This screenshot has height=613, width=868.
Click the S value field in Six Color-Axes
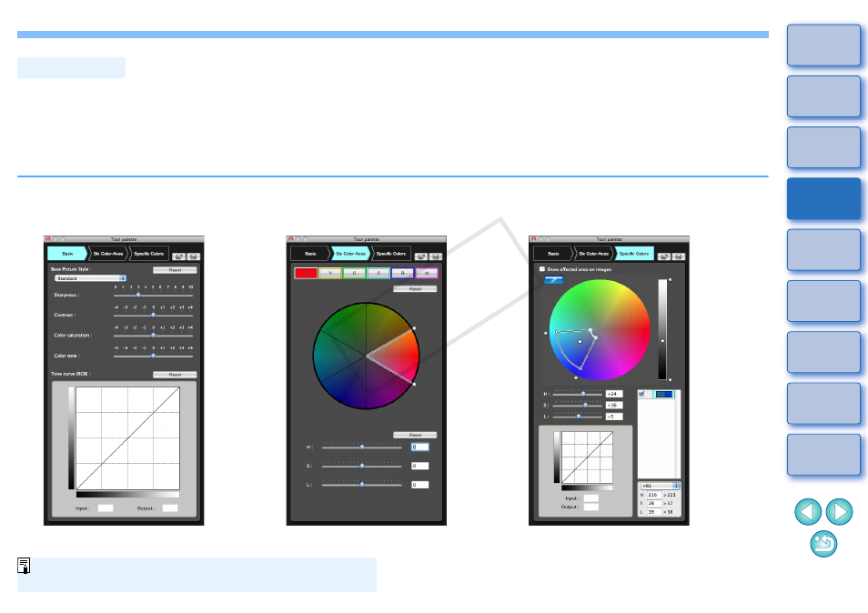point(419,466)
